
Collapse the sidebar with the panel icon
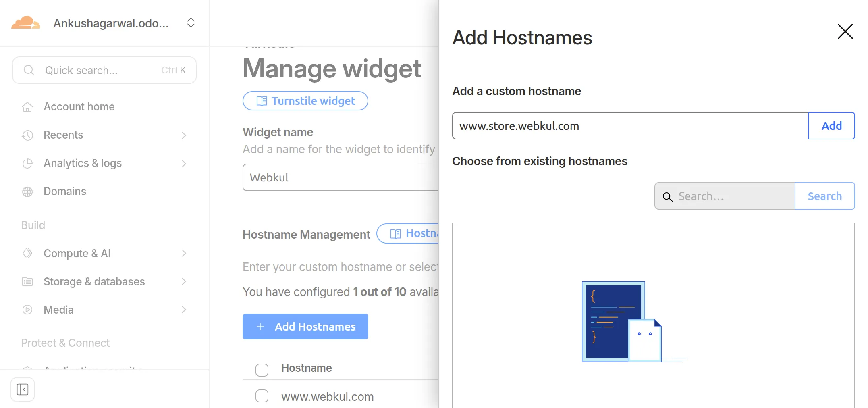23,389
